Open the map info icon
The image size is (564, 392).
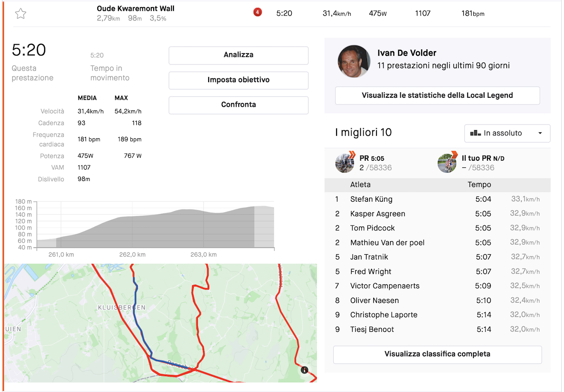coord(305,370)
